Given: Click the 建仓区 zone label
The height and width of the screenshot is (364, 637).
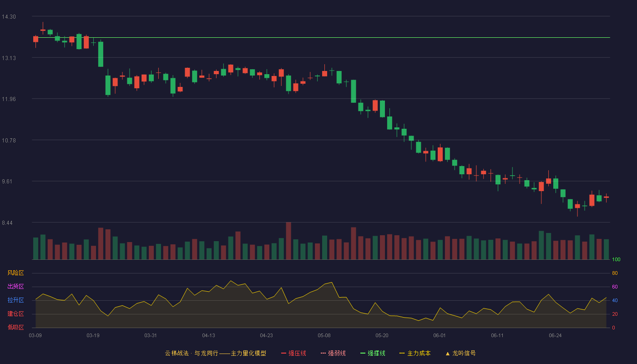Looking at the screenshot, I should point(15,314).
